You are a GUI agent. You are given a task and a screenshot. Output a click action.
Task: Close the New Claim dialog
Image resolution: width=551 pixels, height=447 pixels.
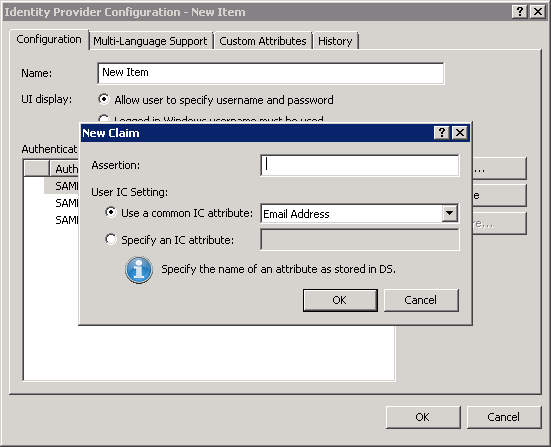point(460,133)
